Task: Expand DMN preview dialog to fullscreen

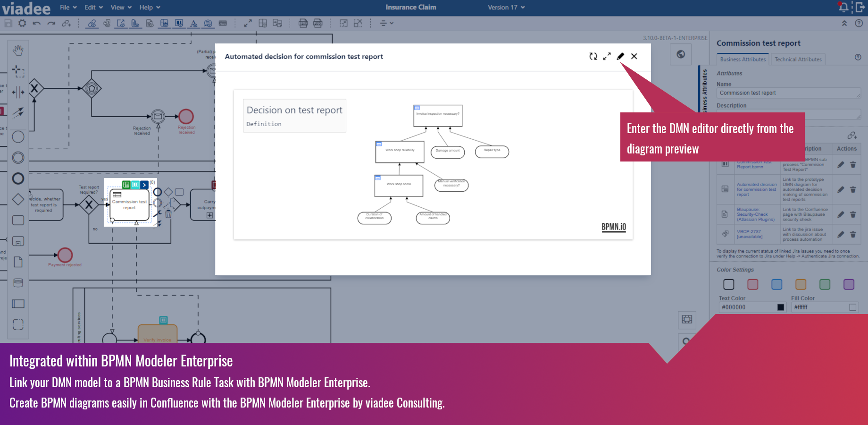Action: [607, 56]
